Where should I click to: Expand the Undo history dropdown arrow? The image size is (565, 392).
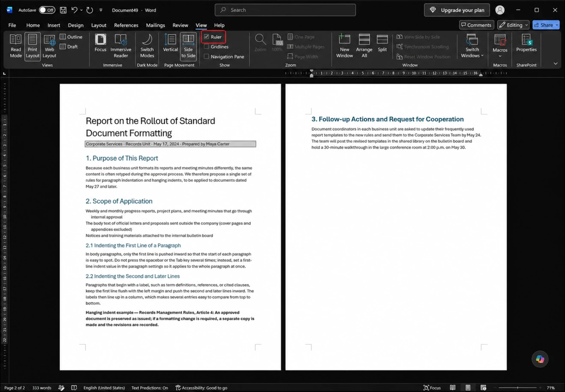tap(81, 10)
